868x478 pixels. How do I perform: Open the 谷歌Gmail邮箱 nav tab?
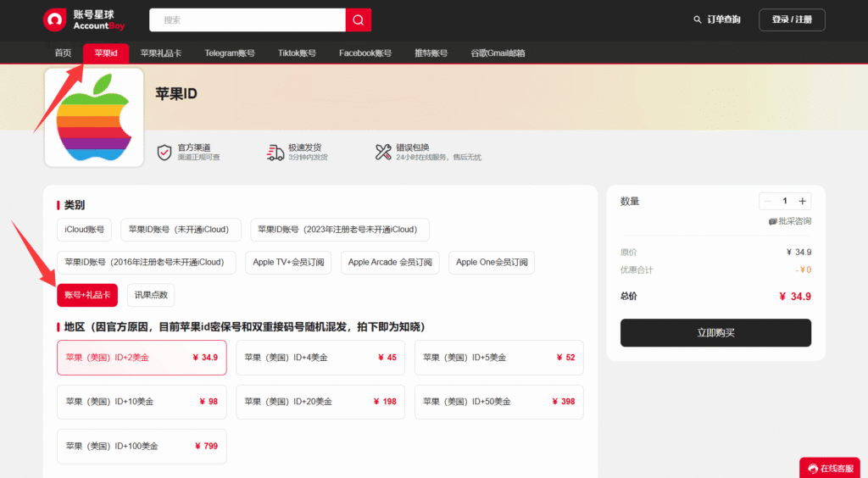(x=498, y=53)
